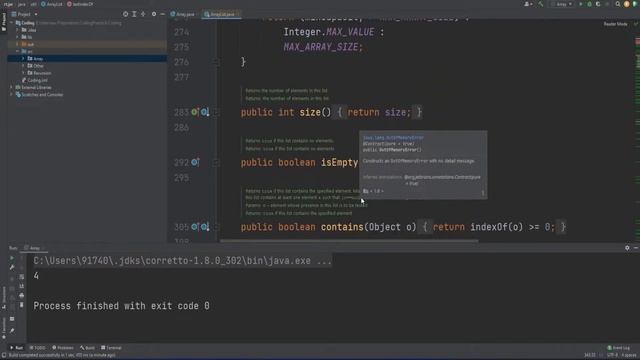Open the popup's more options vertical dots

483,193
